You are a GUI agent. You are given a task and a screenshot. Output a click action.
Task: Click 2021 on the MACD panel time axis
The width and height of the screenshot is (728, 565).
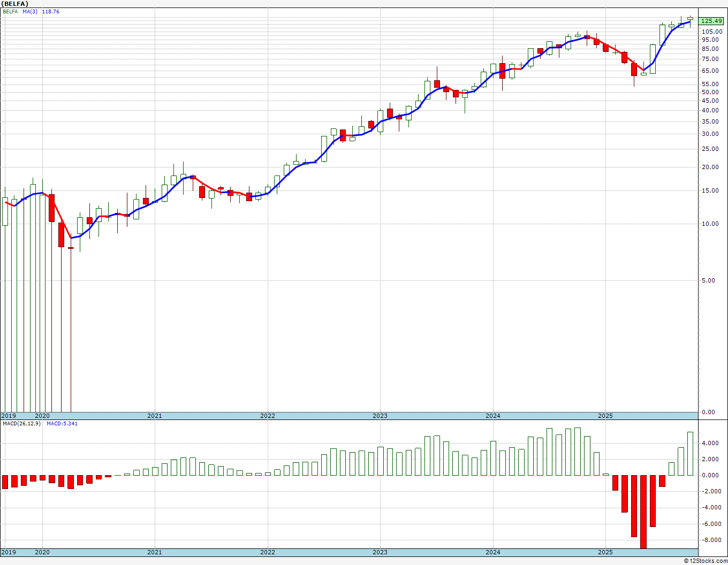coord(154,552)
